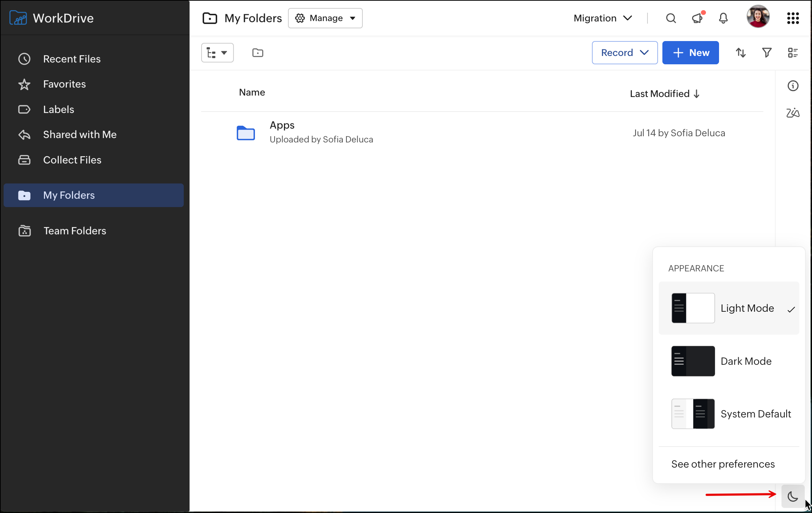Click the blue New button

click(690, 53)
